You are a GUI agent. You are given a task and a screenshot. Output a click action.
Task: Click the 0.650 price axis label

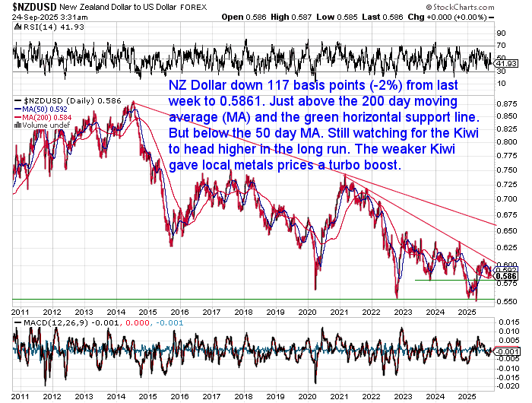(x=507, y=230)
